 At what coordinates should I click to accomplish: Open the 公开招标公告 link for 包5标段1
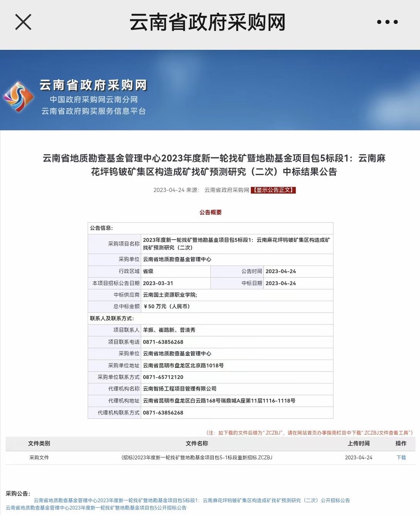pyautogui.click(x=192, y=500)
